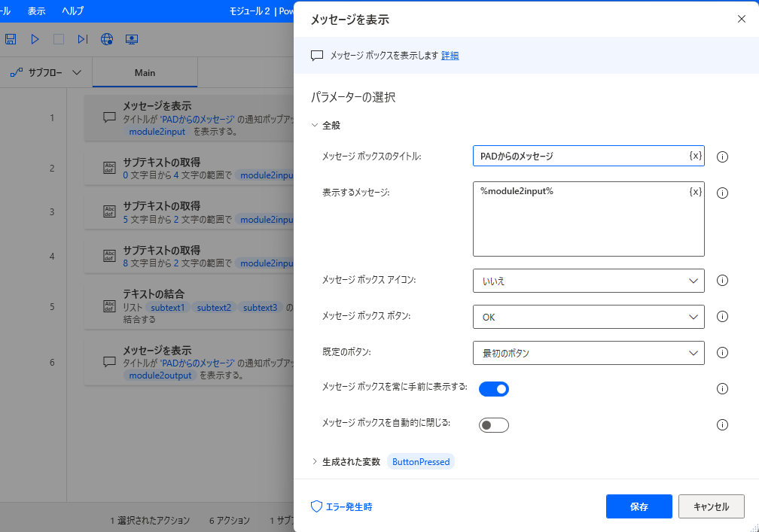
Task: Click the 保存 button
Action: 639,506
